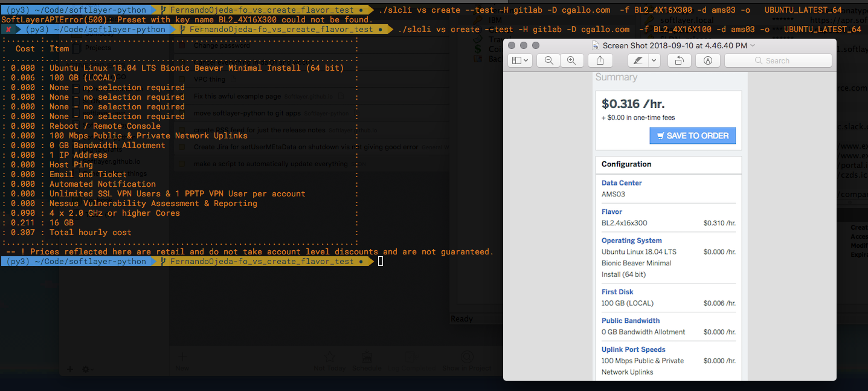Expand the highlight color dropdown arrow
The width and height of the screenshot is (868, 391).
654,60
